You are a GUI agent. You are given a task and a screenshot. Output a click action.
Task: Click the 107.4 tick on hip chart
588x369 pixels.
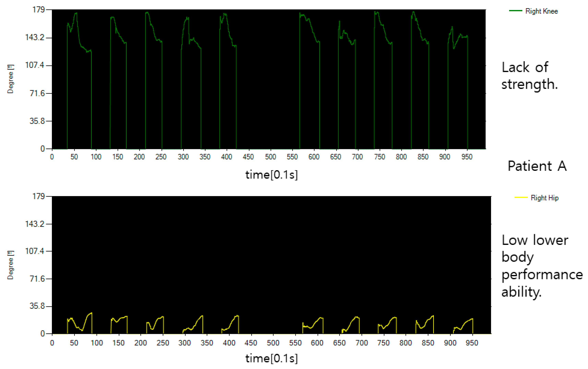pos(35,251)
